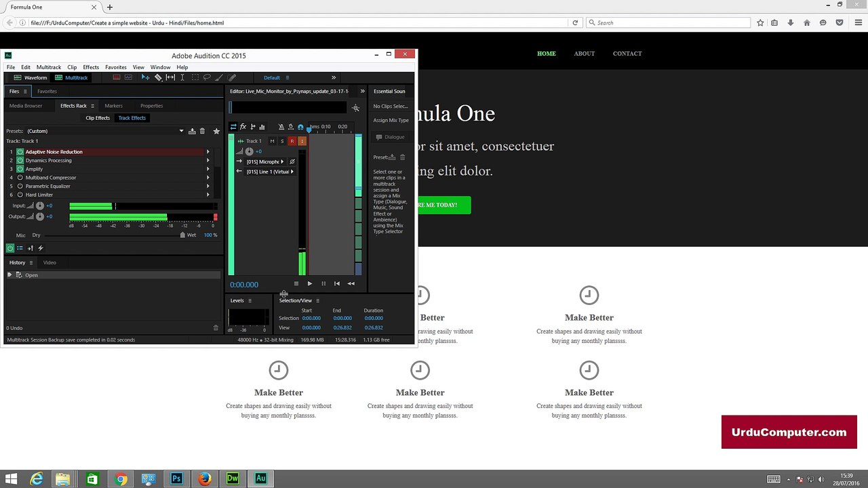Show the Inputs/Outputs view in Editor

(x=233, y=127)
